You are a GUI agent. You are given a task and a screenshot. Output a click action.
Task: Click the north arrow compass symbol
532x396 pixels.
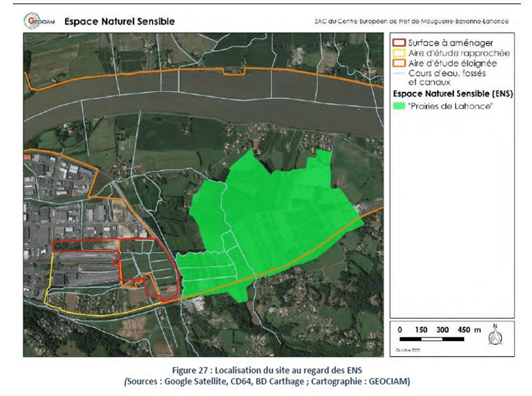click(x=495, y=335)
